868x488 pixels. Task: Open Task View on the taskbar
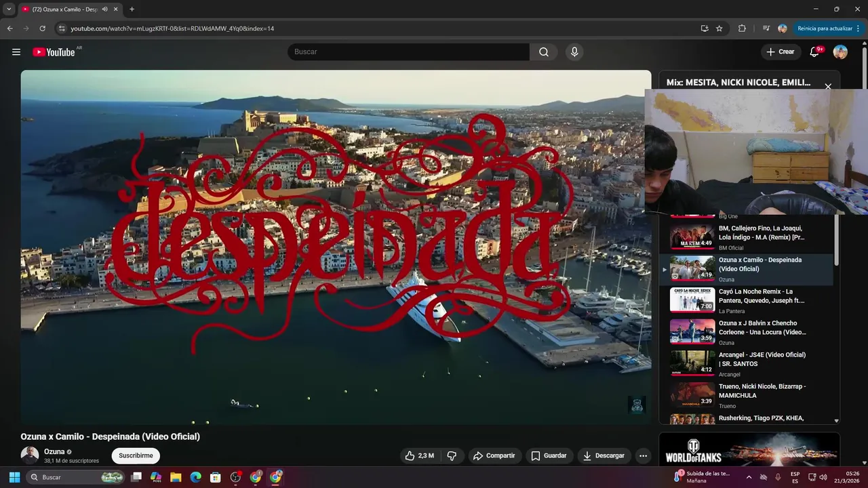tap(136, 477)
